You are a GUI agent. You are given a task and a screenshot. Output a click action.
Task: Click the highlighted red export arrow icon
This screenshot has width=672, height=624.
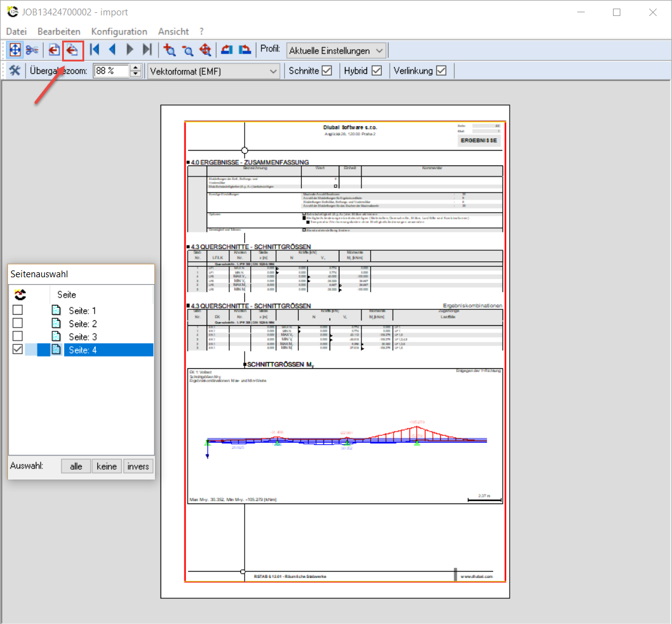[x=73, y=50]
